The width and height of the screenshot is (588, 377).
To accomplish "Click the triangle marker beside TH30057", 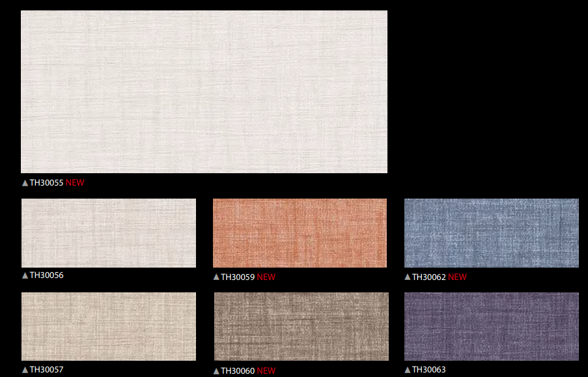I will click(x=25, y=370).
